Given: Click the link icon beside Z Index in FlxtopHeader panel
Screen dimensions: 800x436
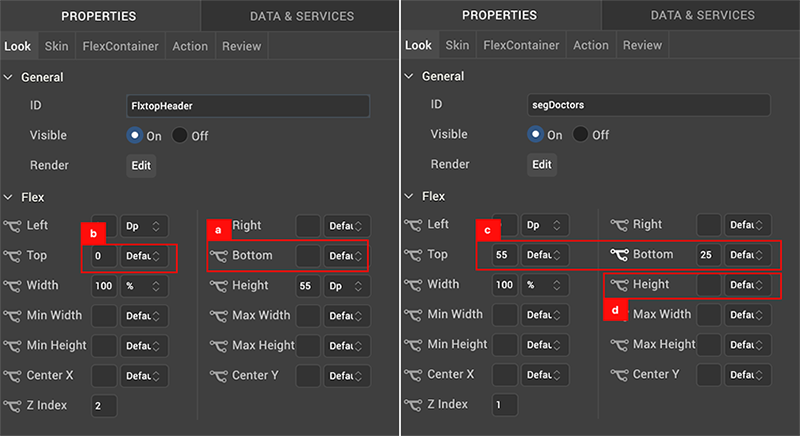Looking at the screenshot, I should pos(12,405).
